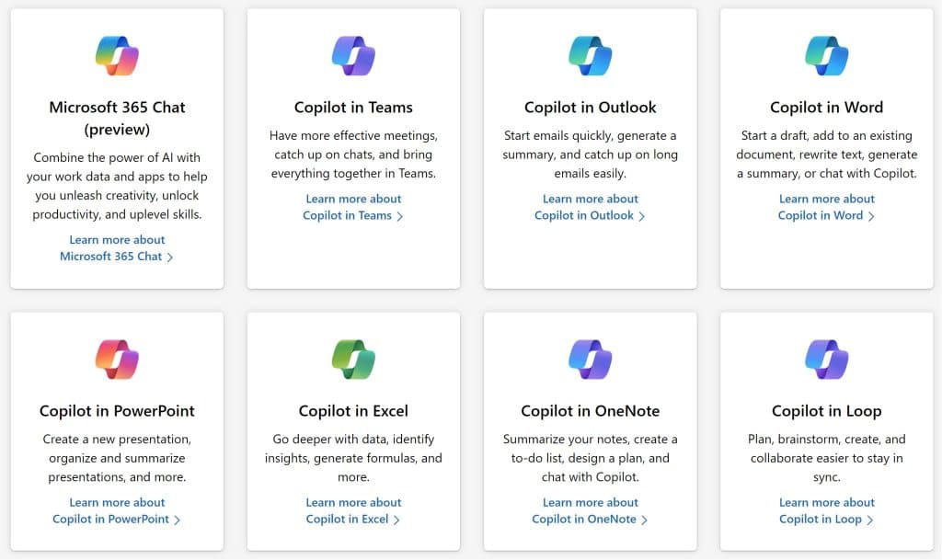
Task: Click the Copilot in Excel heading
Action: tap(353, 411)
